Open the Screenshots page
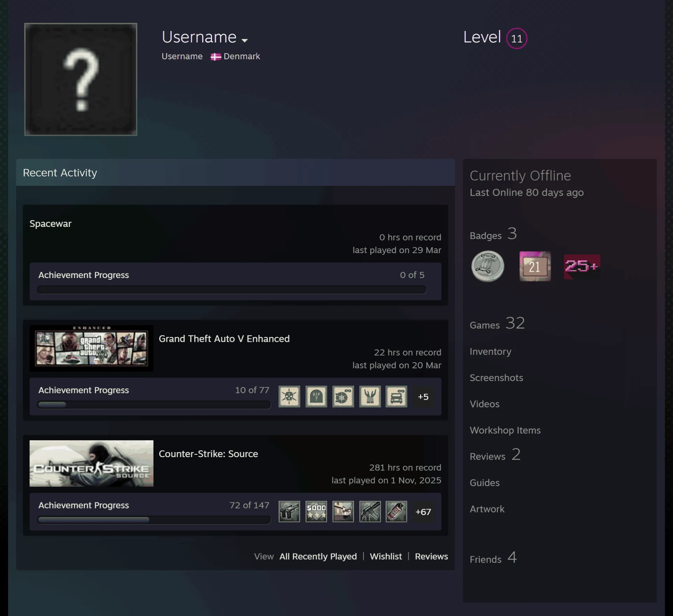 pos(496,378)
